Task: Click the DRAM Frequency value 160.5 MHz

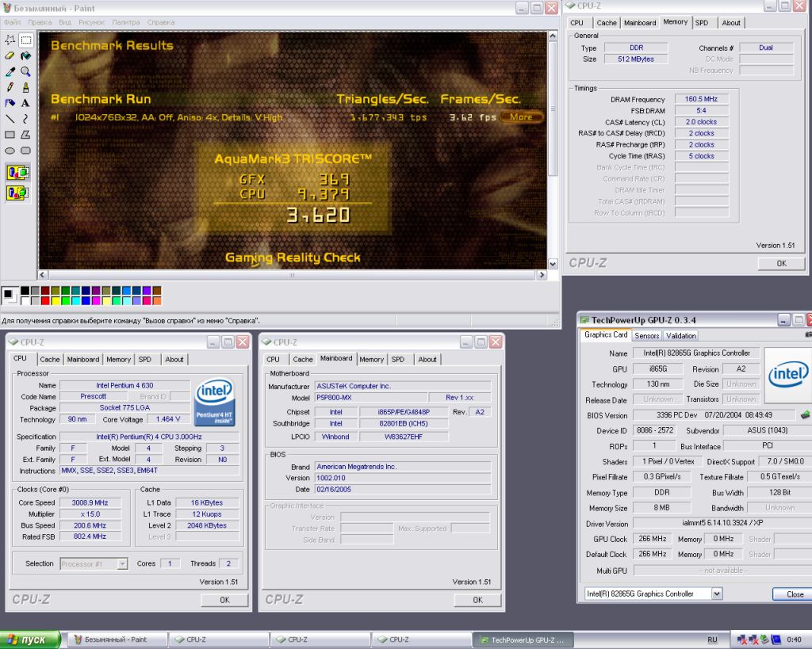Action: click(x=701, y=99)
